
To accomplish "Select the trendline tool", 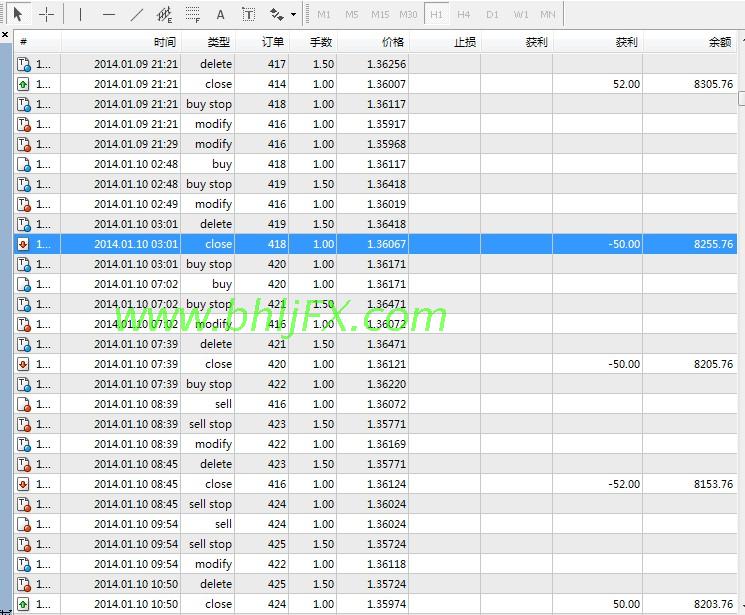I will 136,15.
